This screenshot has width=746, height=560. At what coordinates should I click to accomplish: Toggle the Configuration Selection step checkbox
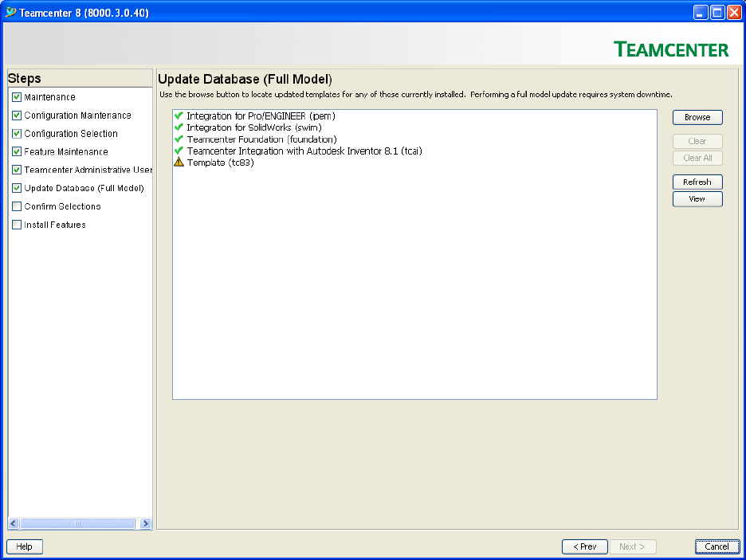tap(17, 134)
